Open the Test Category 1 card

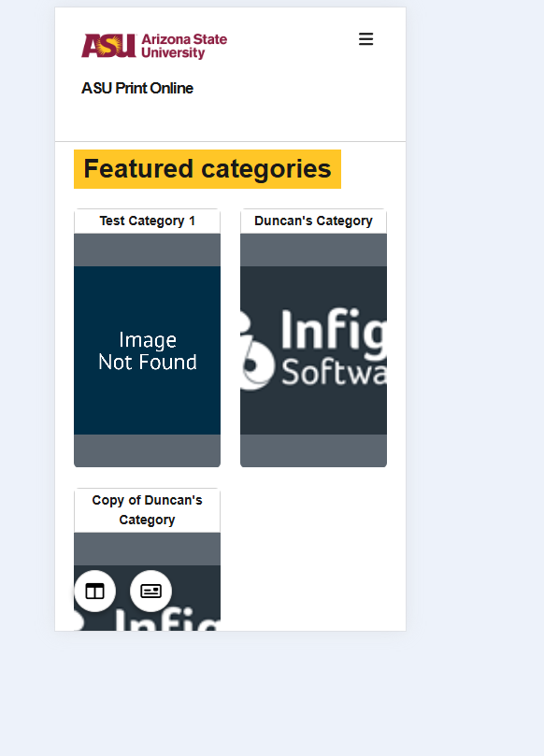click(x=147, y=336)
